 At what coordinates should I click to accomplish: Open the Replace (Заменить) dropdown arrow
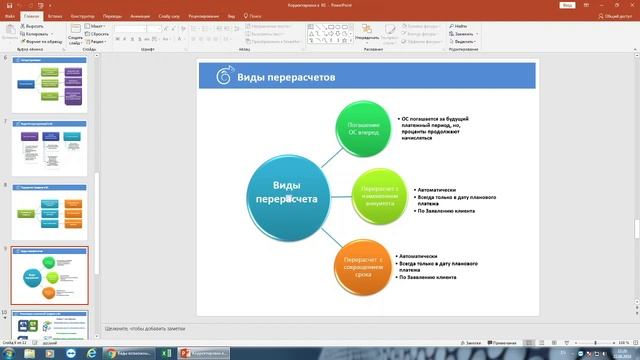pos(477,34)
